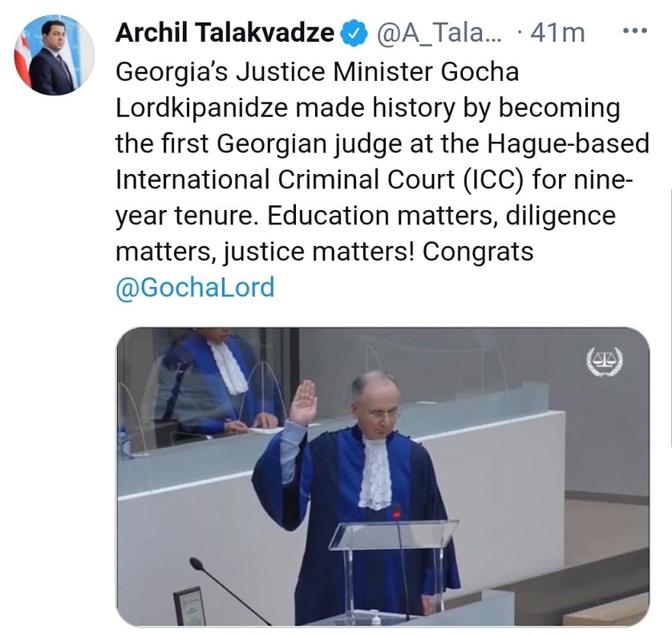The height and width of the screenshot is (635, 672).
Task: Open the ICC swearing-in photo thumbnail
Action: point(383,477)
